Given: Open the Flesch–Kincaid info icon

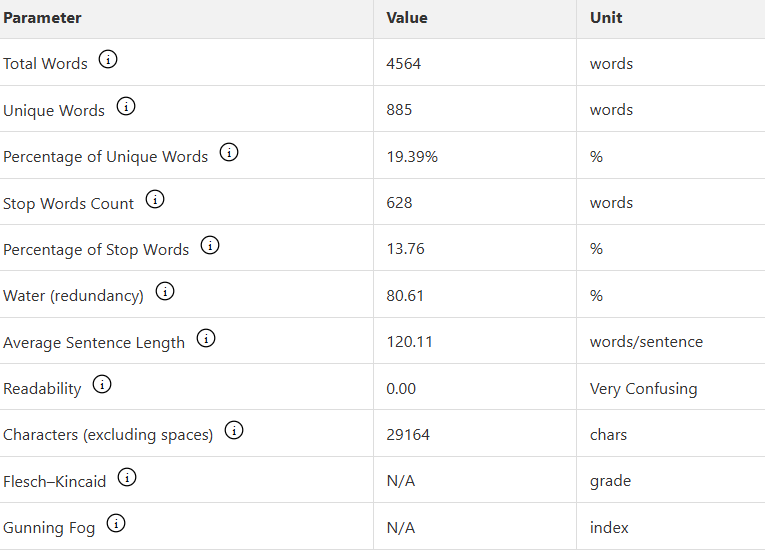Looking at the screenshot, I should (x=127, y=477).
